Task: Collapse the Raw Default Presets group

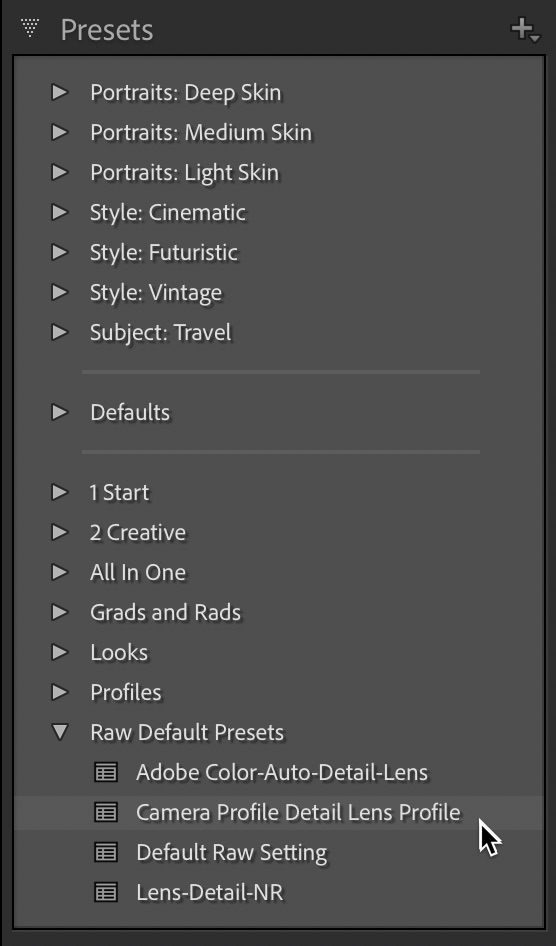Action: click(x=60, y=732)
